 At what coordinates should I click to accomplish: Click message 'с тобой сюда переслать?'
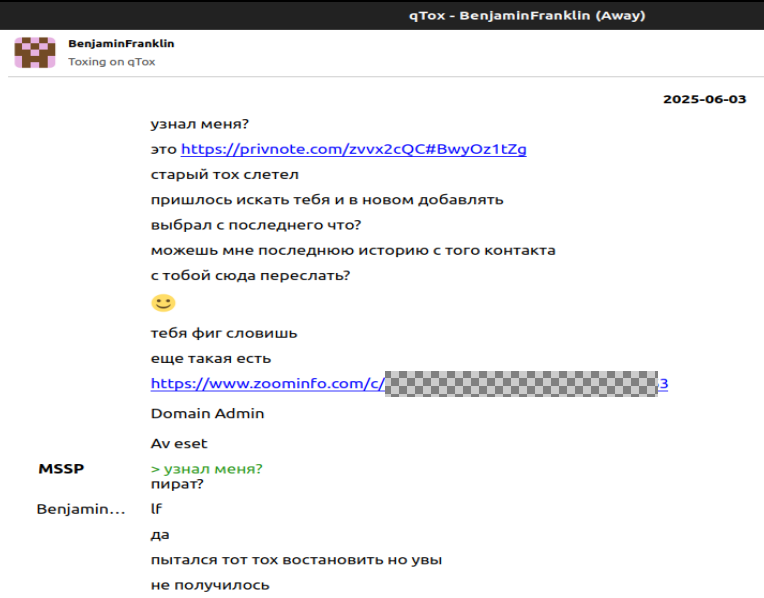[x=250, y=276]
